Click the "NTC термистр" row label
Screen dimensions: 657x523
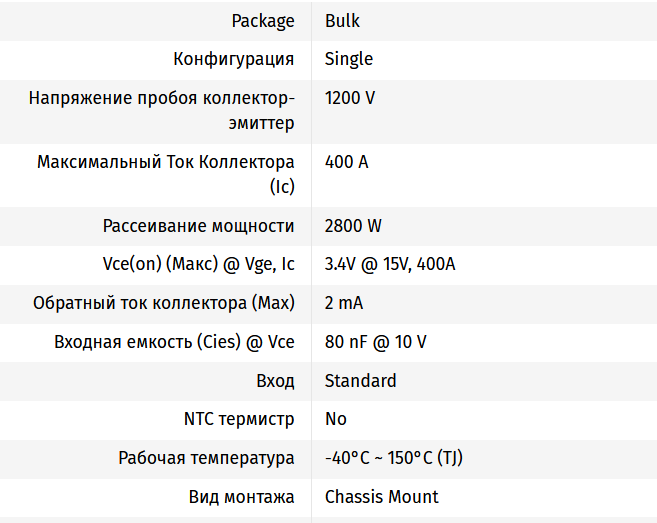tap(239, 419)
